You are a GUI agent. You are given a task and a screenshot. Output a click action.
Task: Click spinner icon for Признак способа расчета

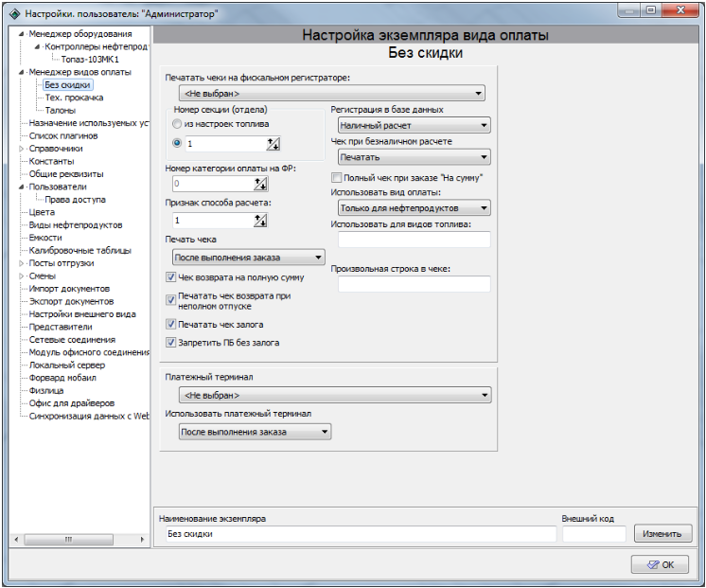click(260, 221)
